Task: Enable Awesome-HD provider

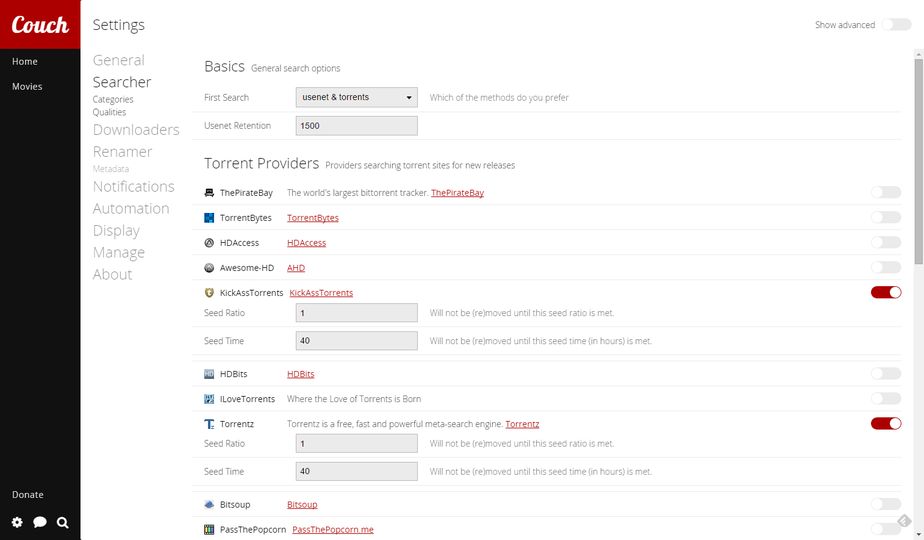Action: [x=886, y=267]
